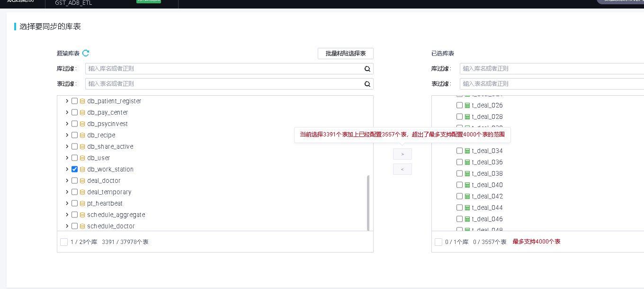Click the table icon of t_deal_036
The width and height of the screenshot is (644, 289).
click(x=467, y=162)
